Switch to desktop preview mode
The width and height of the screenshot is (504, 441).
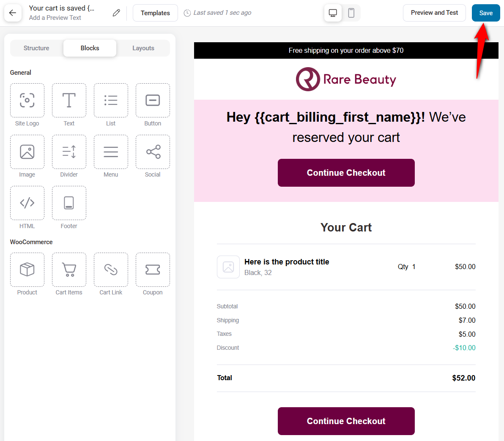tap(333, 13)
